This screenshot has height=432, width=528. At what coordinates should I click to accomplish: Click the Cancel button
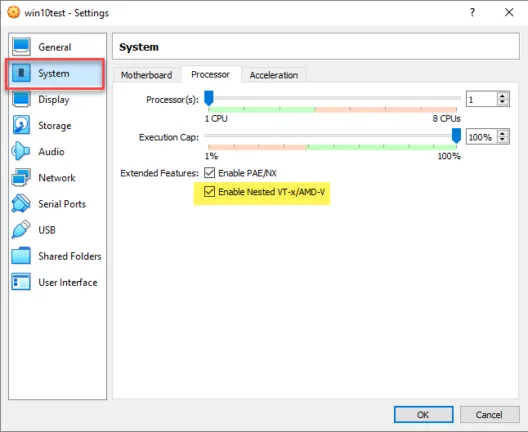coord(489,414)
